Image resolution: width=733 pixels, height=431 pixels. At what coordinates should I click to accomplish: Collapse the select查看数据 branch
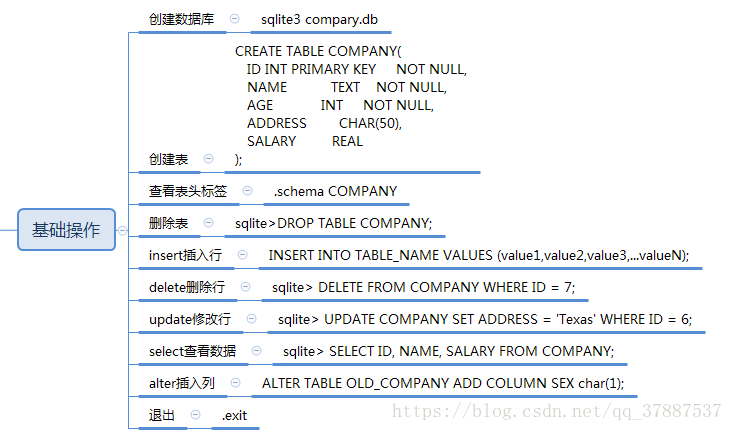coord(257,351)
